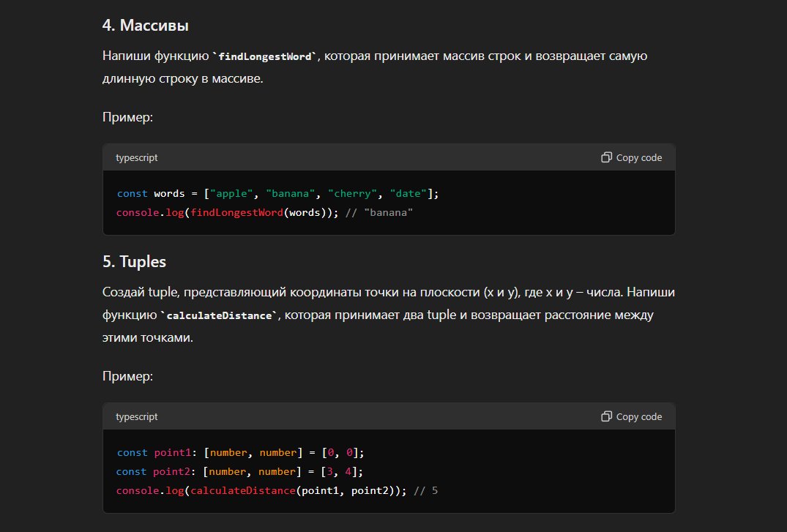Click the point2 variable name in its declaration
This screenshot has height=532, width=787.
pyautogui.click(x=171, y=471)
